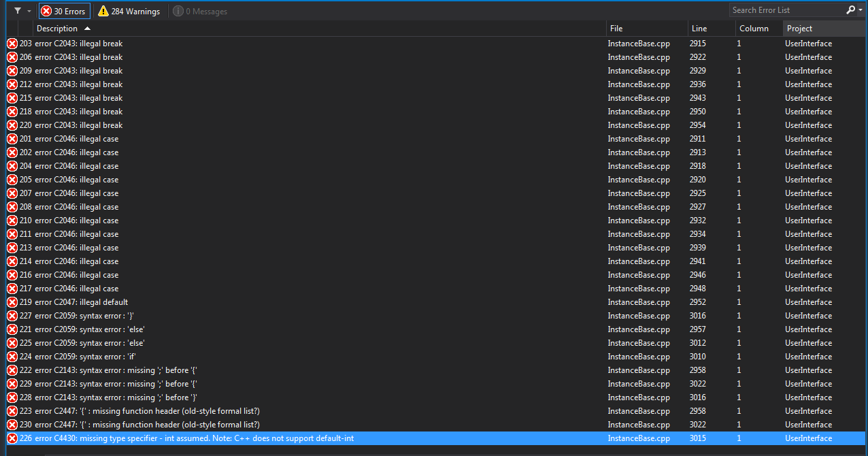Open the filter dropdown arrow next to funnel
This screenshot has height=456, width=868.
(29, 11)
